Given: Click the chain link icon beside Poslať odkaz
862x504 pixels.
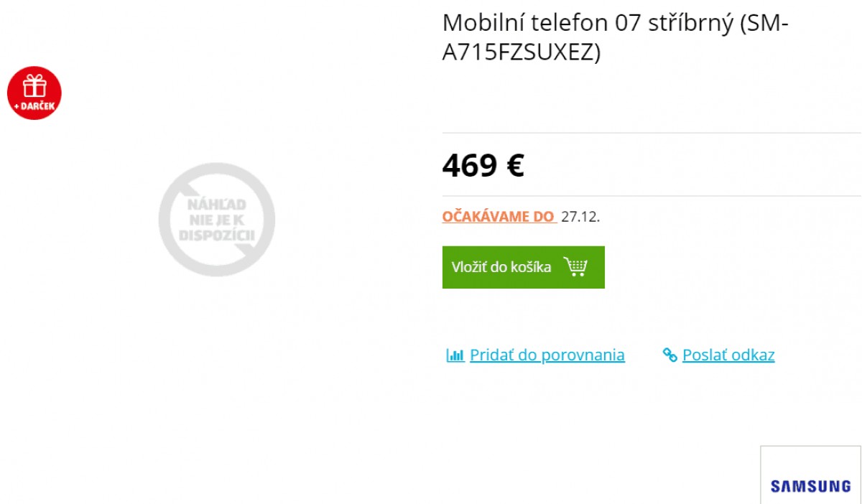Looking at the screenshot, I should click(x=669, y=354).
